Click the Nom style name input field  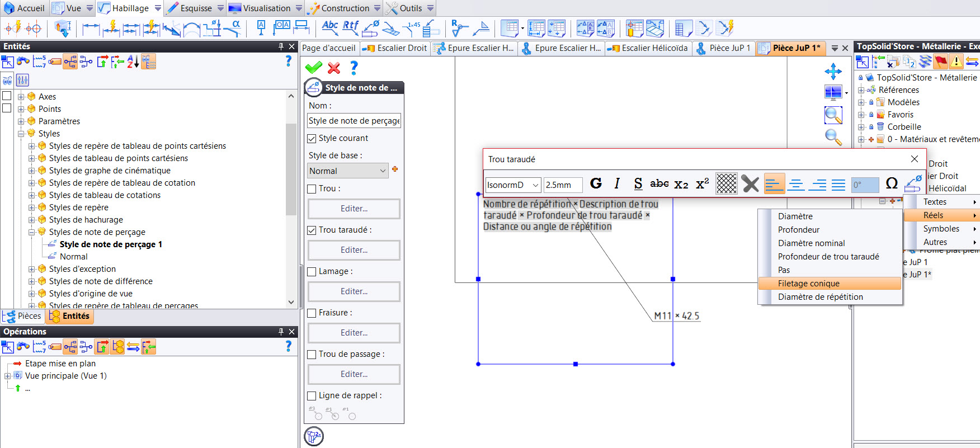354,121
